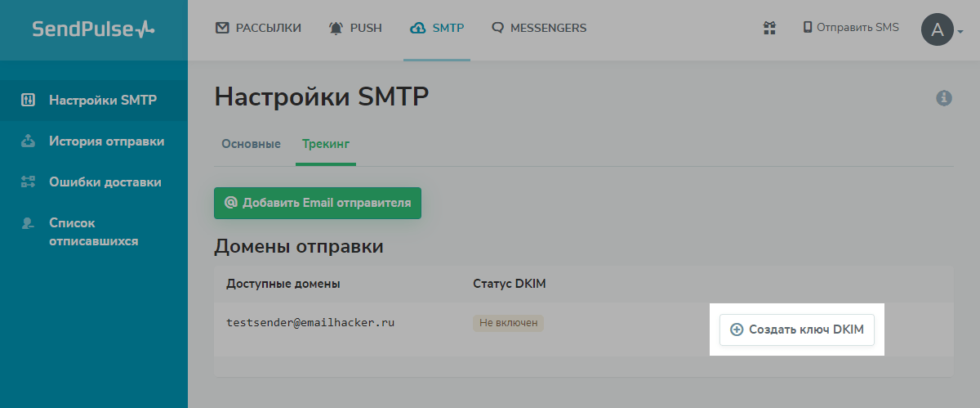Click the cloud icon before SMTP

pos(417,28)
